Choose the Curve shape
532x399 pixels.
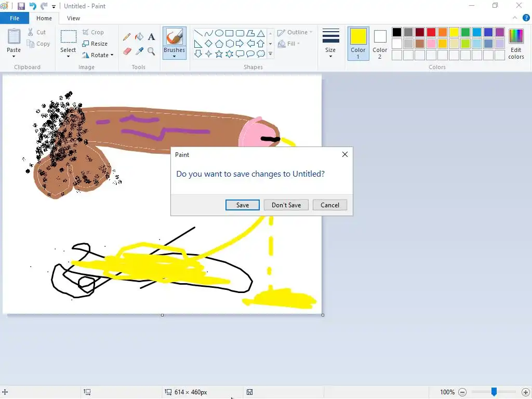[x=209, y=33]
